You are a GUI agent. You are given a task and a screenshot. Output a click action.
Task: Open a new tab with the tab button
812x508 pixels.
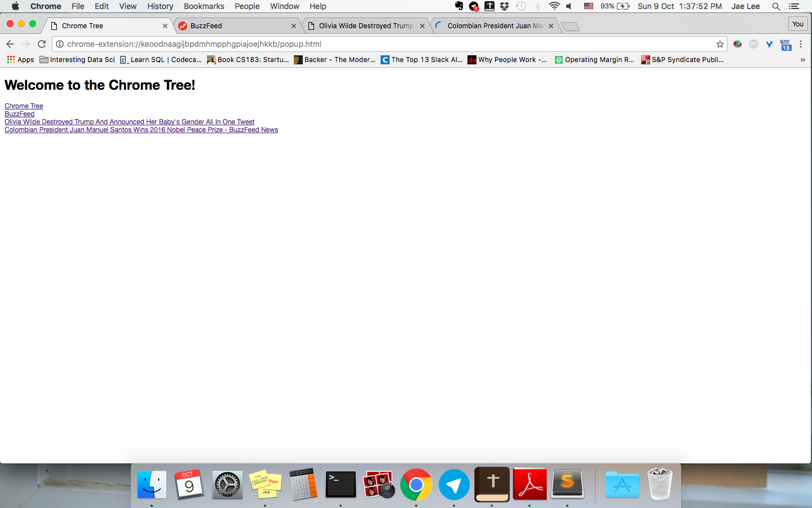coord(571,27)
